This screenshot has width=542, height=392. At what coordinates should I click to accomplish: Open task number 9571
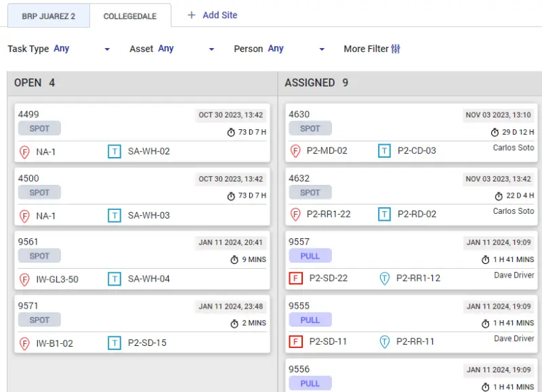28,305
